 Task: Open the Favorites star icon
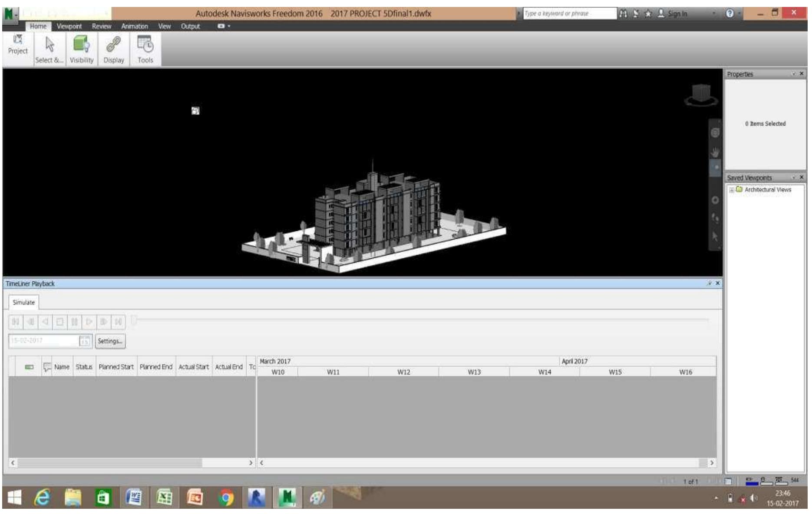(648, 13)
